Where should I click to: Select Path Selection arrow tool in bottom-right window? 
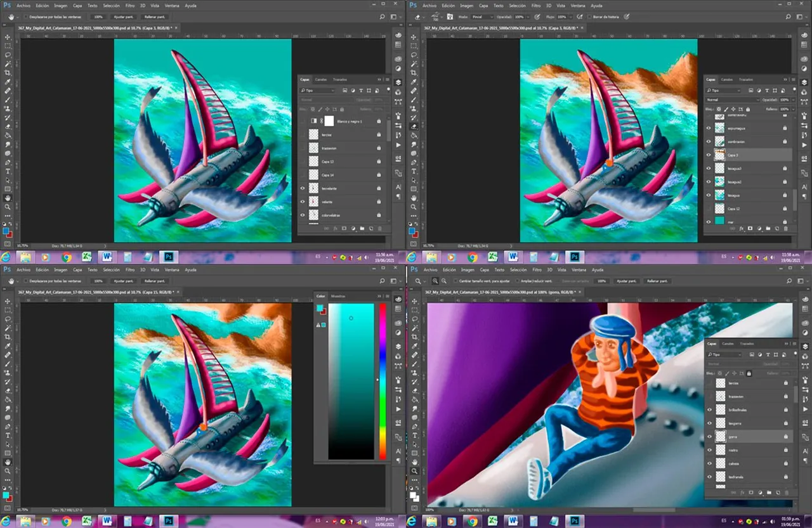tap(414, 444)
